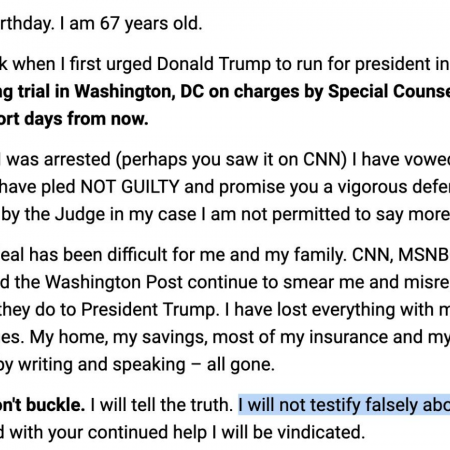
Task: Click the capitalized 'NOT GUILTY' text
Action: tap(130, 187)
